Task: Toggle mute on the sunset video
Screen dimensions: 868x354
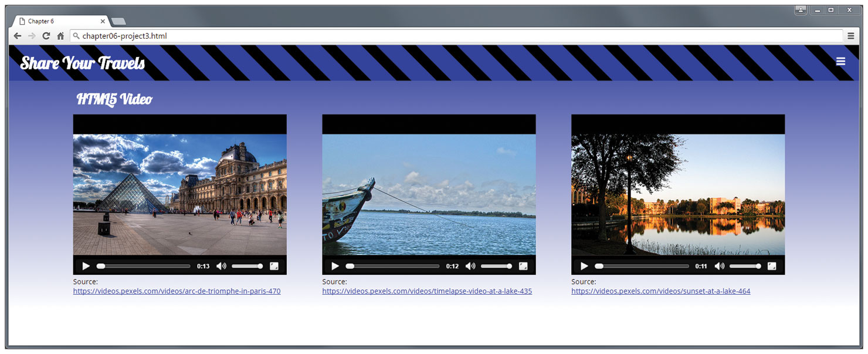Action: click(x=719, y=266)
